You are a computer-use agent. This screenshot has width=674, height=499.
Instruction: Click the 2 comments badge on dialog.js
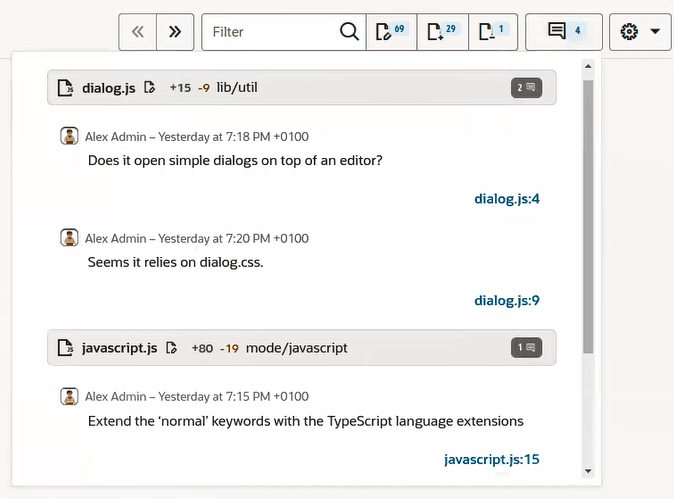click(527, 88)
